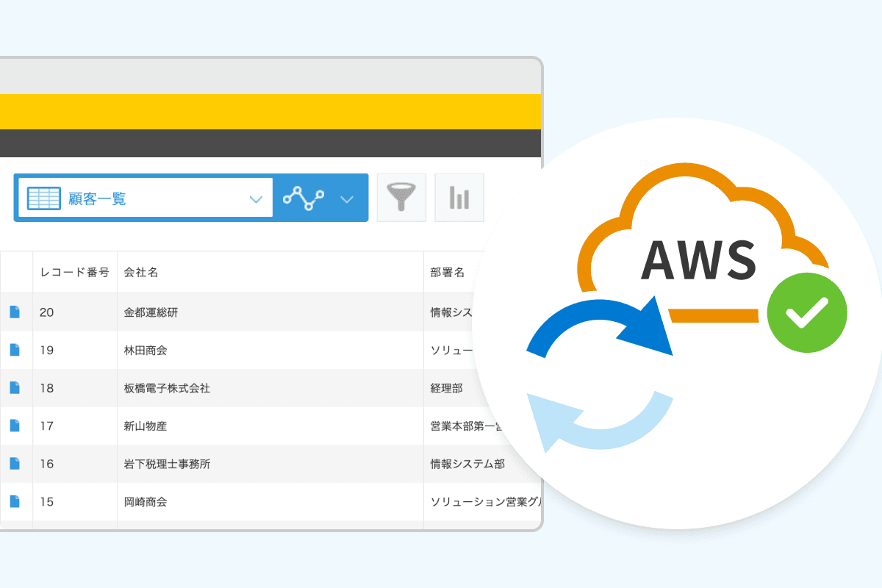Open record details icon for row 20
Image resolution: width=882 pixels, height=588 pixels.
click(x=15, y=312)
